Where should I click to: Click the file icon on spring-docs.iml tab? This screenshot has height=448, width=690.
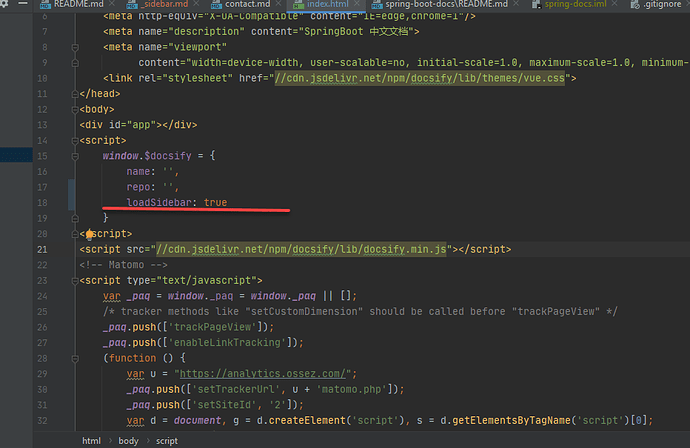536,4
